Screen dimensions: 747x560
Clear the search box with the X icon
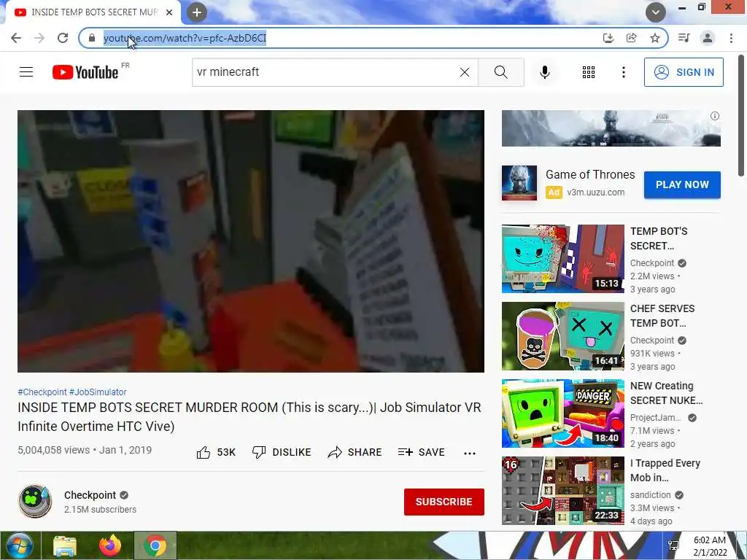tap(465, 72)
